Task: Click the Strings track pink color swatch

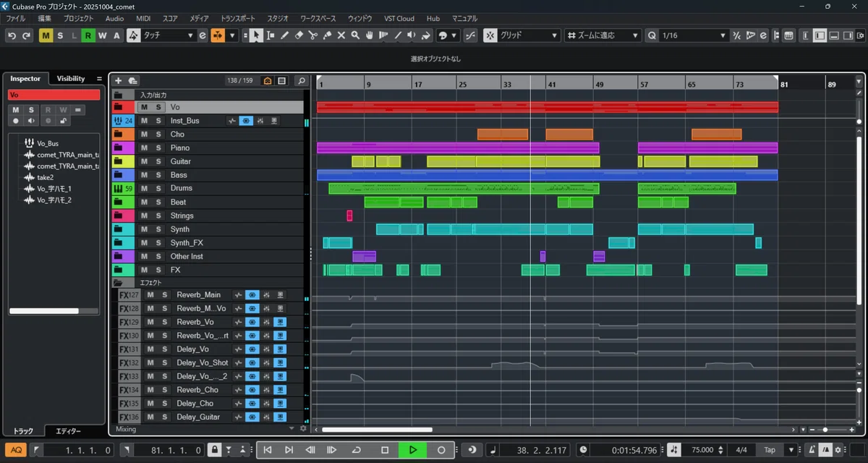Action: click(123, 216)
